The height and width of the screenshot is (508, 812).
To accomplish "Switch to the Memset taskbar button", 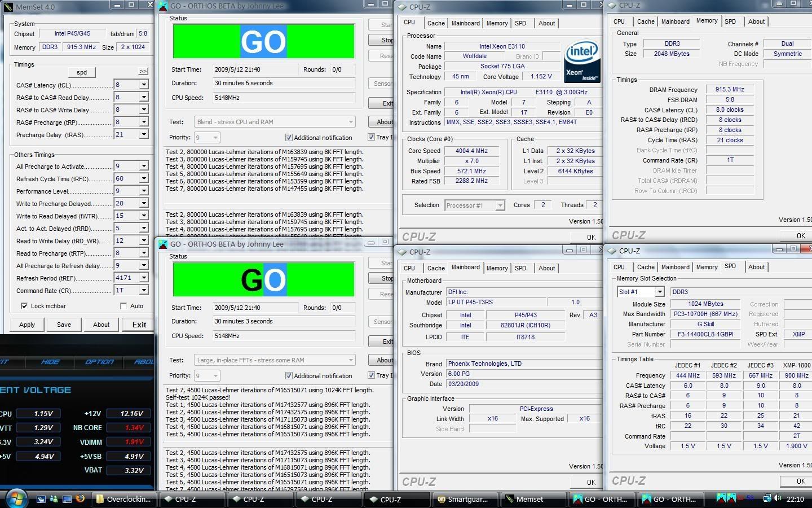I will click(535, 499).
